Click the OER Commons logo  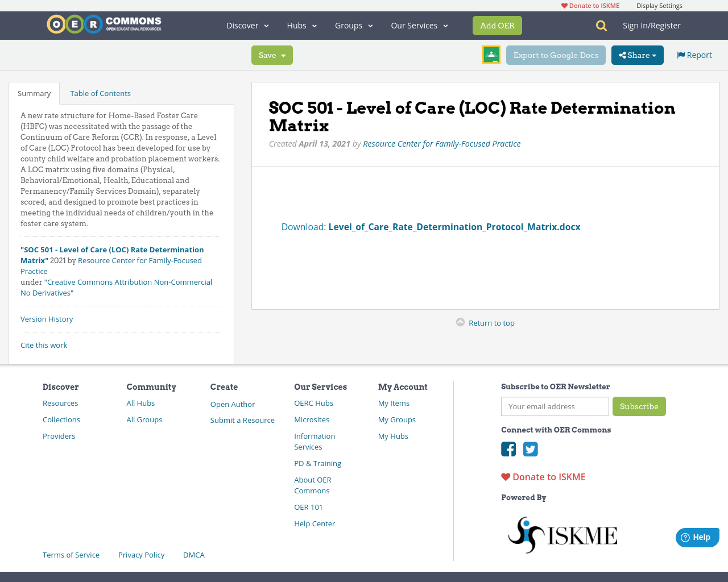click(104, 24)
